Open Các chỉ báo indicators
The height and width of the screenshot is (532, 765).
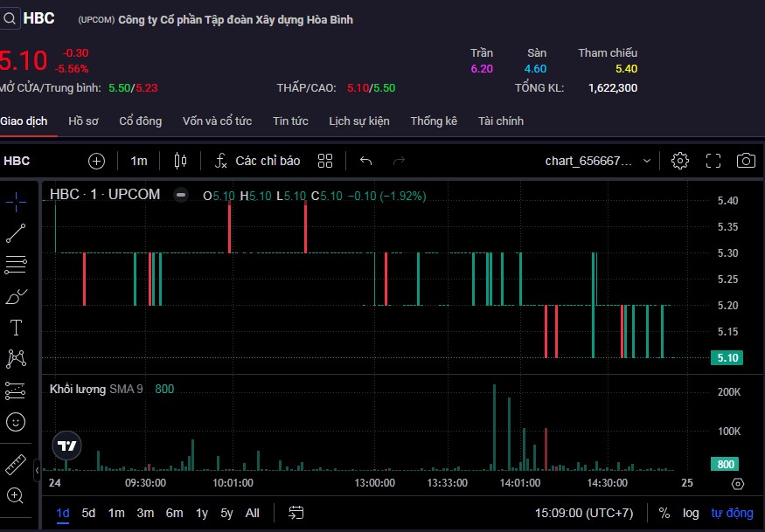coord(258,161)
